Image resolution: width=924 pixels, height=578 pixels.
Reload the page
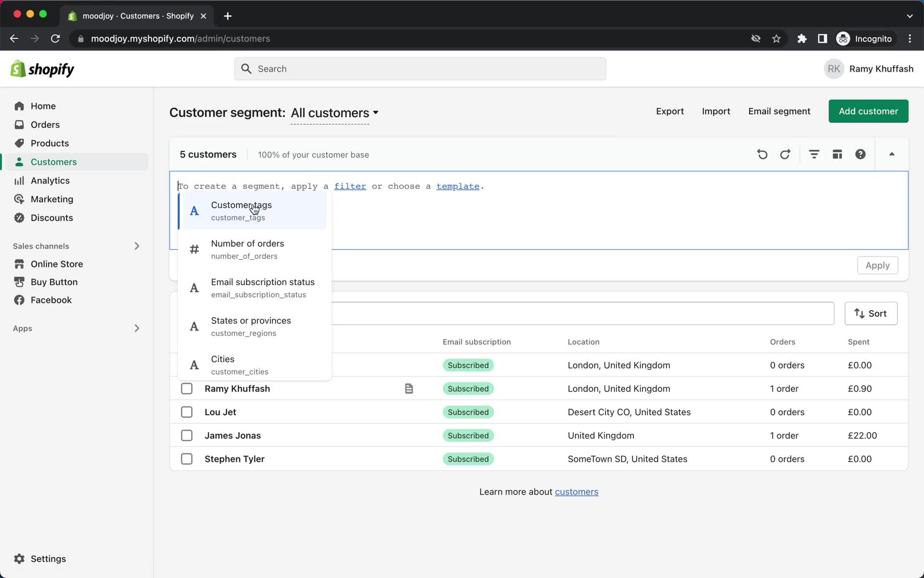(55, 39)
